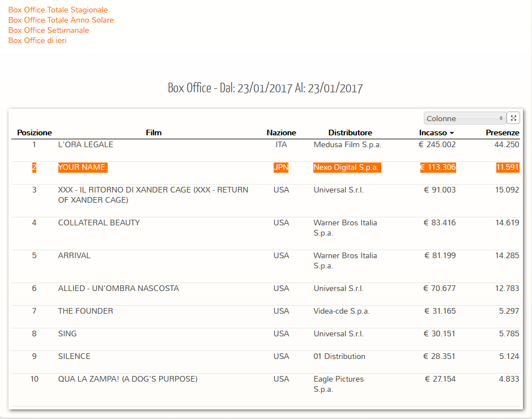
Task: Sort by Presenze column header
Action: coord(503,132)
